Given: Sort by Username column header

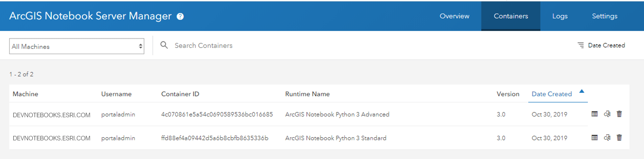Looking at the screenshot, I should coord(116,94).
